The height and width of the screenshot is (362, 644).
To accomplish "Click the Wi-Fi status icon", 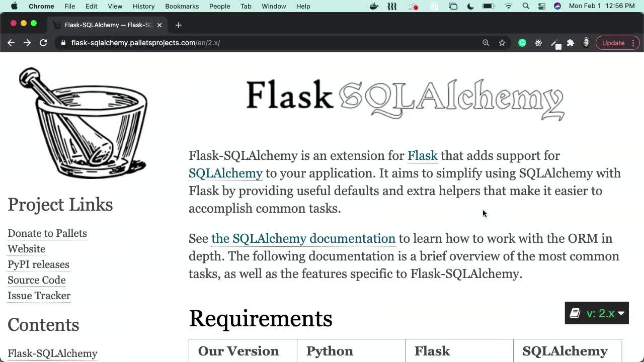I will (x=509, y=6).
